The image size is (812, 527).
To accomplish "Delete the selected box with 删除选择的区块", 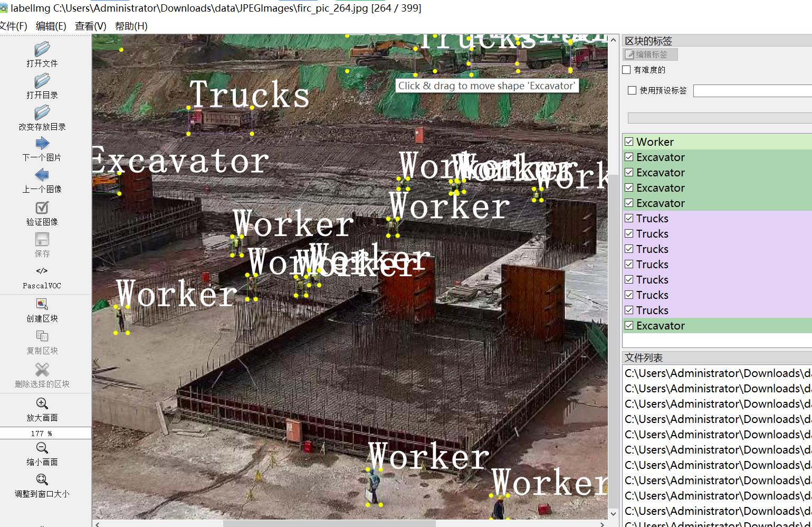I will click(42, 370).
